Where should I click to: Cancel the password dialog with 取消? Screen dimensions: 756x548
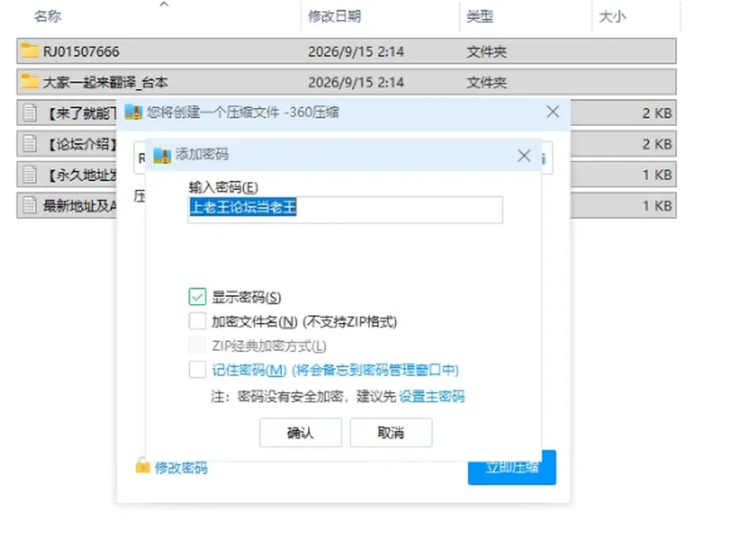click(x=391, y=433)
